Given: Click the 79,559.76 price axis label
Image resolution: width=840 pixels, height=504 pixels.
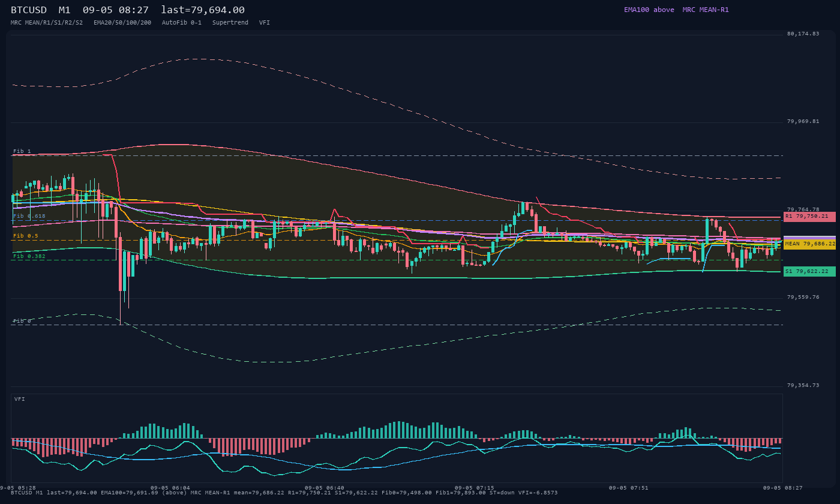Looking at the screenshot, I should (x=803, y=297).
